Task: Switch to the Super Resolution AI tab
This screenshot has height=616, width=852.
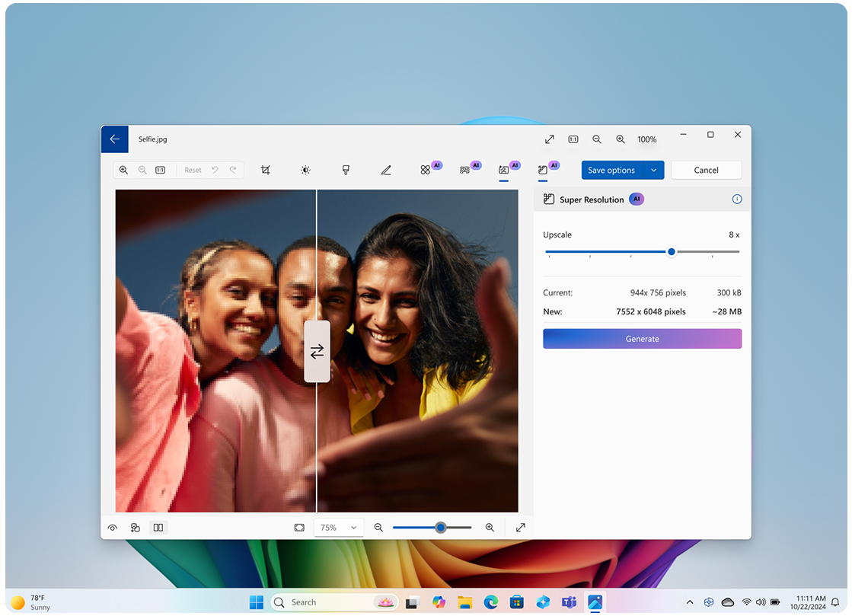Action: click(544, 170)
